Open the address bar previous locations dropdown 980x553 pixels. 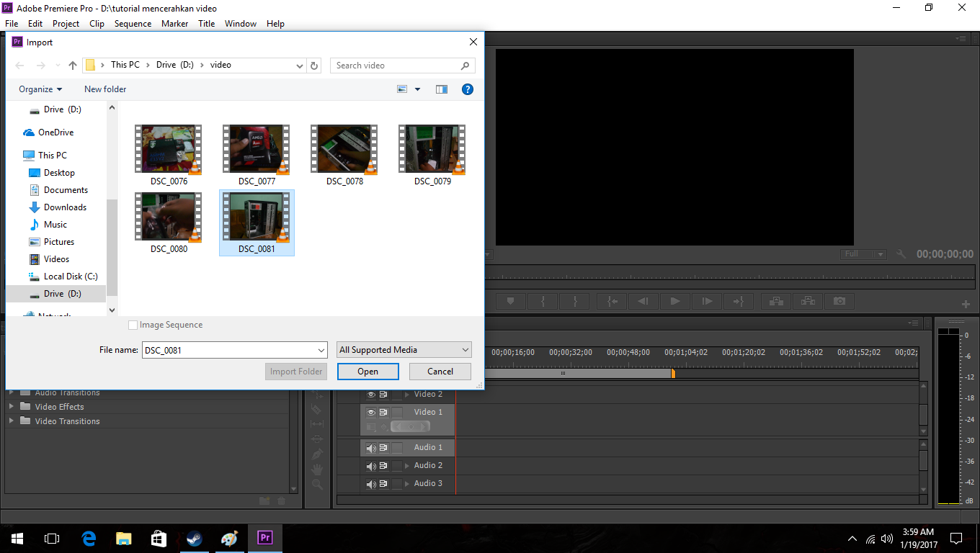pyautogui.click(x=300, y=66)
